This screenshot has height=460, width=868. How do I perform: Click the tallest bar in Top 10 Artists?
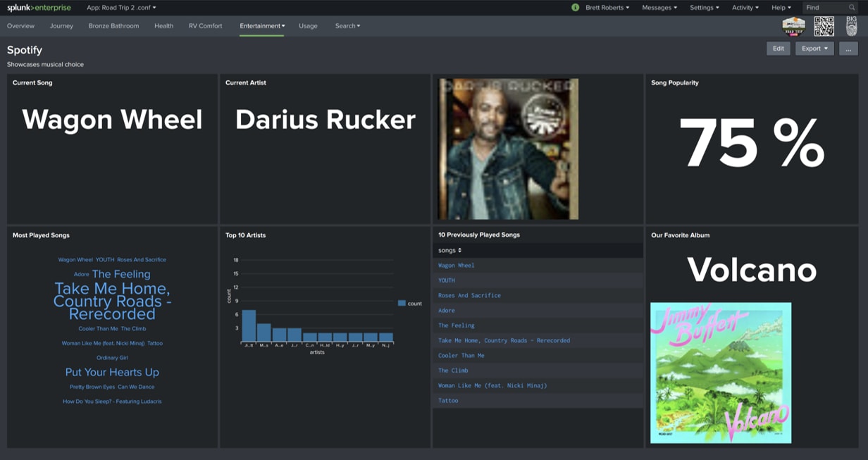249,326
